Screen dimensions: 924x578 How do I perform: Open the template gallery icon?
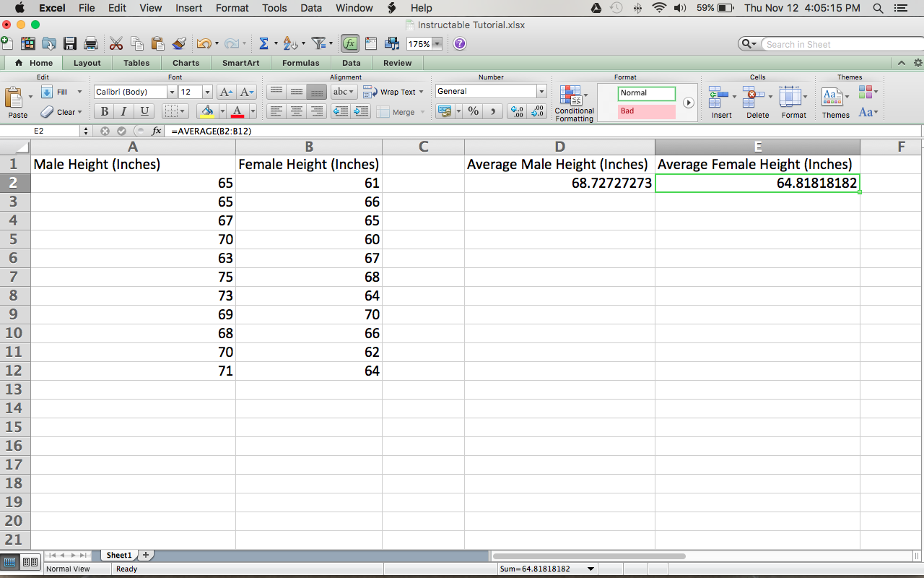[x=28, y=43]
